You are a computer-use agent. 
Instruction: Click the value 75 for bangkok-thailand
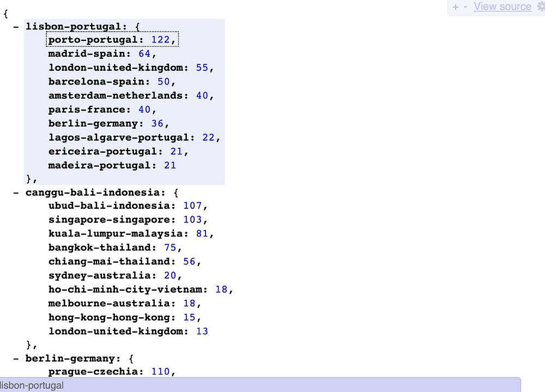pos(170,248)
